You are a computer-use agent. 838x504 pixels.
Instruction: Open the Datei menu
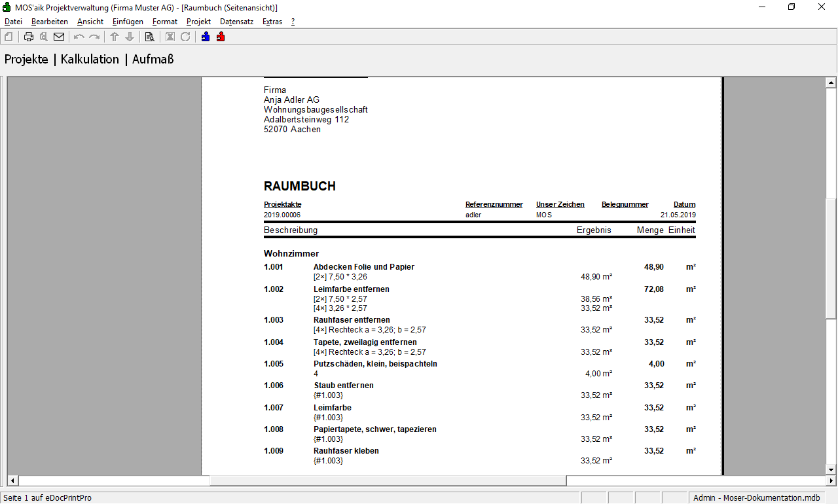[x=13, y=22]
